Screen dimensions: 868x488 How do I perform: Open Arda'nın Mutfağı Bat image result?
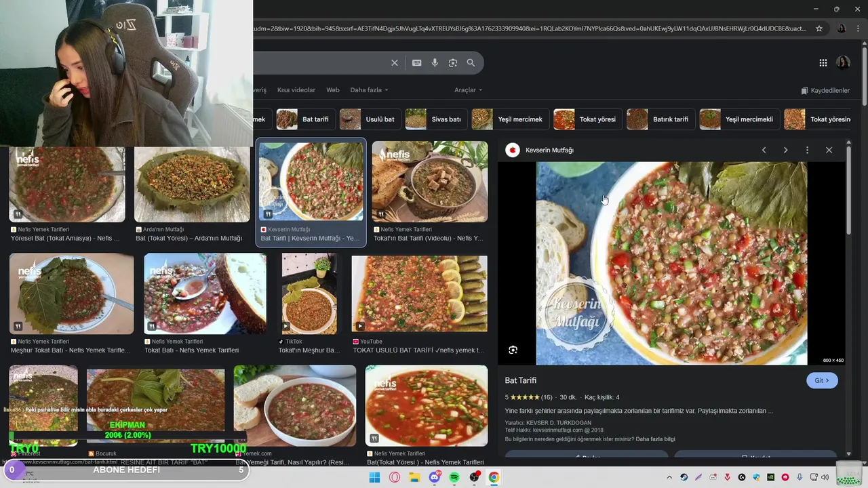click(192, 183)
